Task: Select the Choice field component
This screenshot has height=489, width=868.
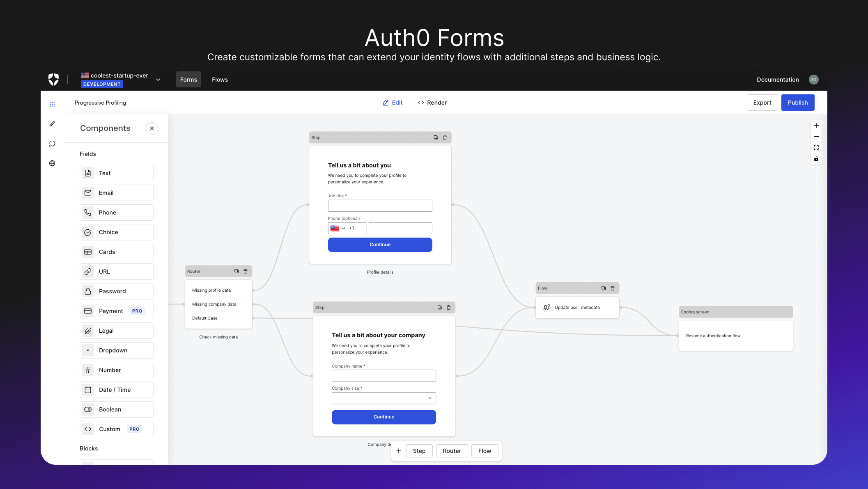Action: pos(117,232)
